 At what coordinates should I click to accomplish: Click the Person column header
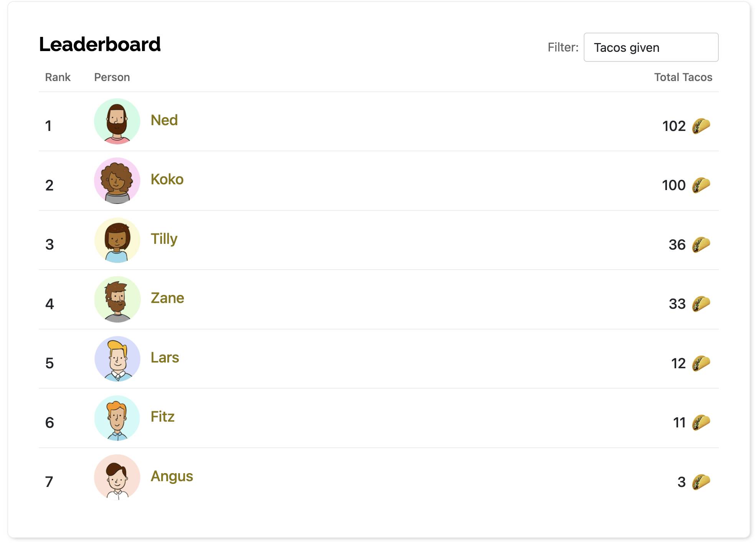[112, 77]
